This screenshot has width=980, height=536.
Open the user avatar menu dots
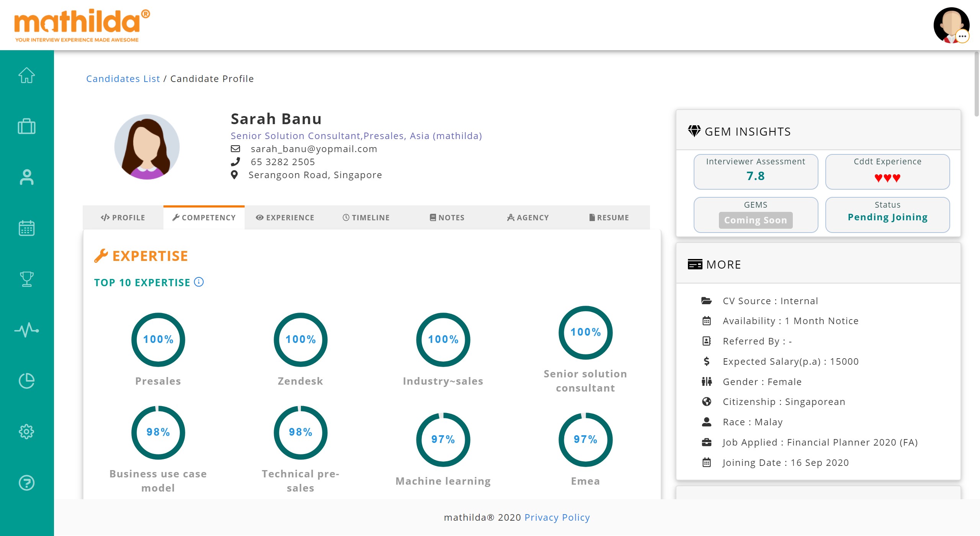[962, 36]
